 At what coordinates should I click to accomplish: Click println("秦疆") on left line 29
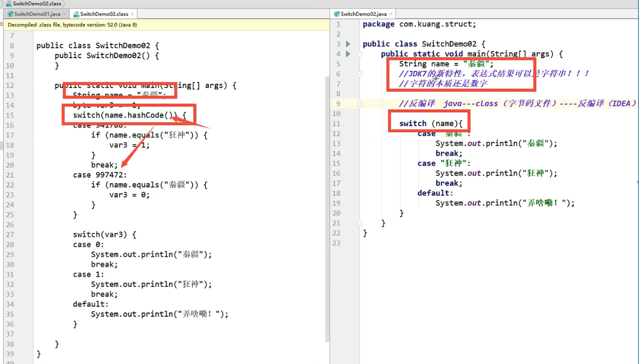tap(151, 255)
